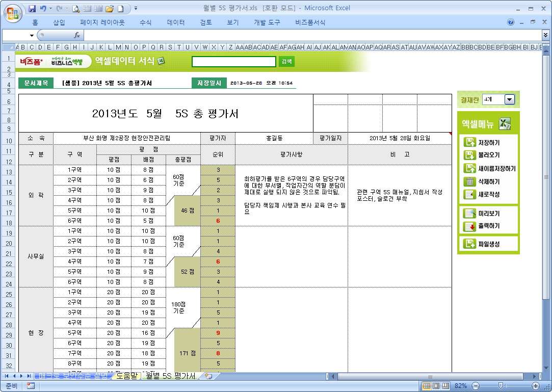The image size is (552, 392).
Task: Click the Excel logo icon beside 엑셀메뉴
Action: pyautogui.click(x=505, y=124)
